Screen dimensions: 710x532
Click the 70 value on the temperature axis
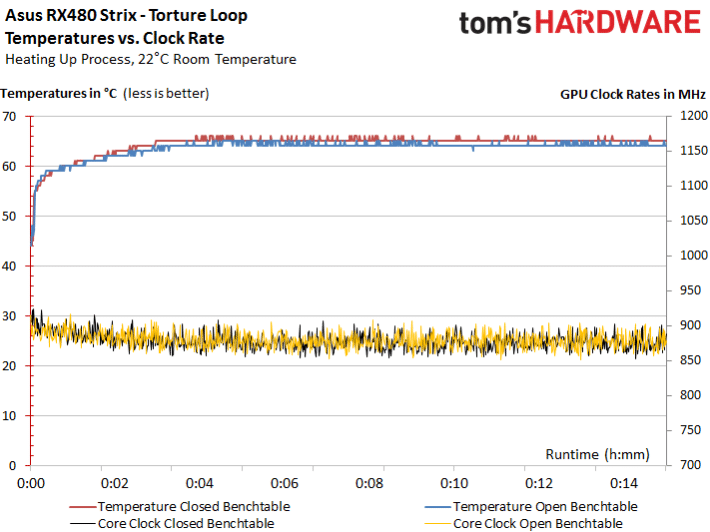click(9, 117)
